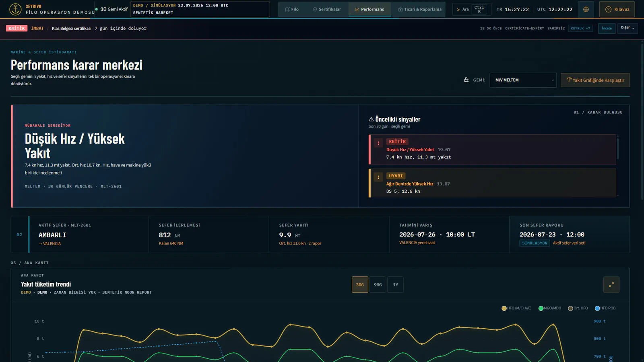Switch to the Filo tab

[x=292, y=9]
